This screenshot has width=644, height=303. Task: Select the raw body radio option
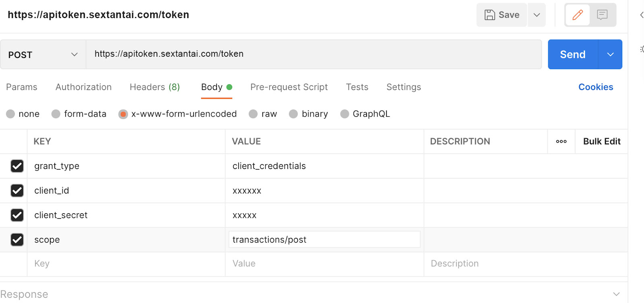253,114
